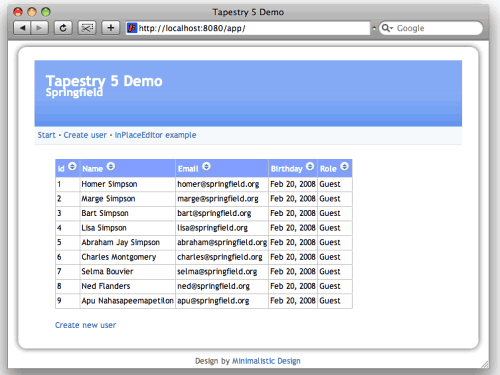The width and height of the screenshot is (500, 375).
Task: Click the Create new user link
Action: [x=85, y=325]
